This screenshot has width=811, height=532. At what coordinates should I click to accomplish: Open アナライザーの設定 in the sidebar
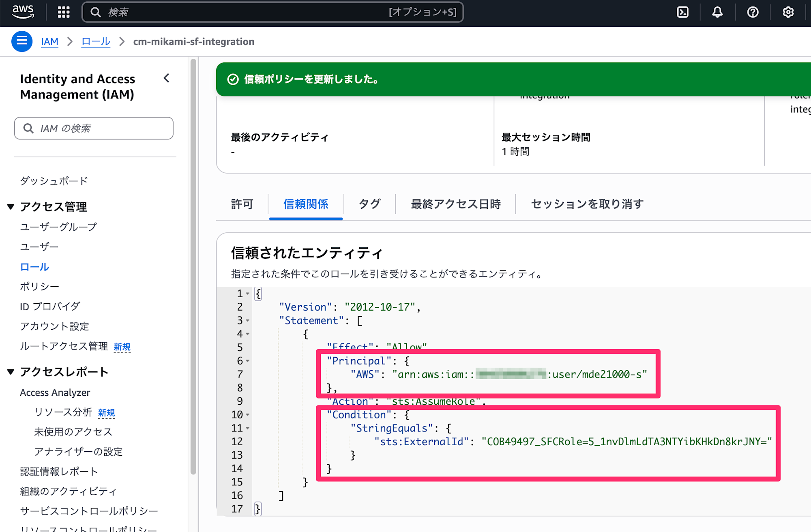(78, 452)
